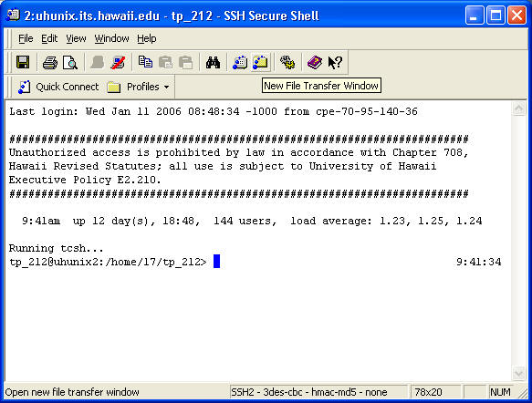Open New File Transfer Window icon
Screen dimensions: 532x403
tap(260, 62)
